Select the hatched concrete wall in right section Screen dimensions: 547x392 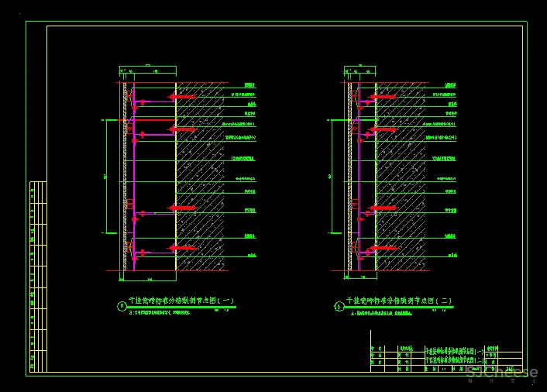401,177
